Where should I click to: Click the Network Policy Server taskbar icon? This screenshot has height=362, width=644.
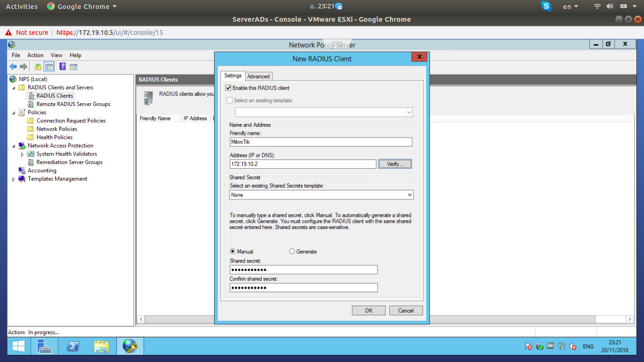[x=130, y=346]
